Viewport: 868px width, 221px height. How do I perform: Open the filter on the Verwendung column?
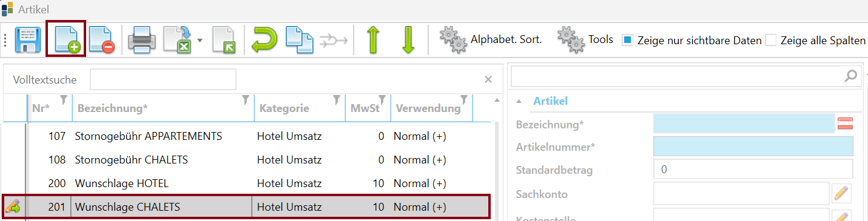(464, 99)
